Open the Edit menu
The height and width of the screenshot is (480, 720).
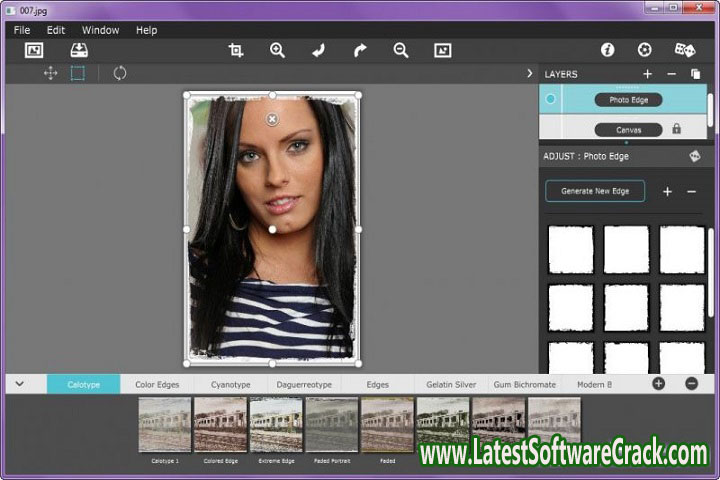pyautogui.click(x=56, y=30)
